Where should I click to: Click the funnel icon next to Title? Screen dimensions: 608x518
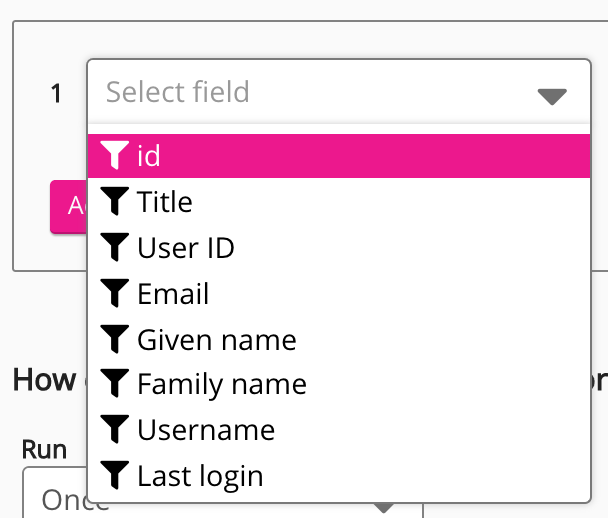pos(116,202)
